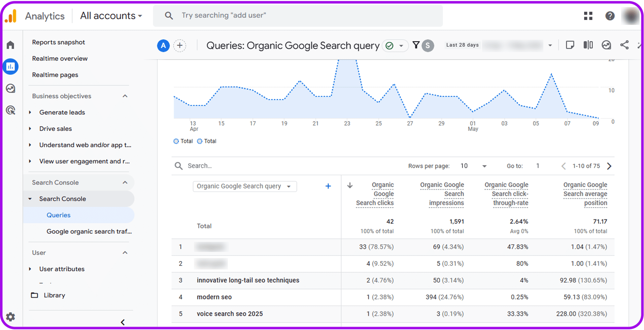Image resolution: width=644 pixels, height=330 pixels.
Task: Collapse the Search Console subtopic
Action: (30, 199)
